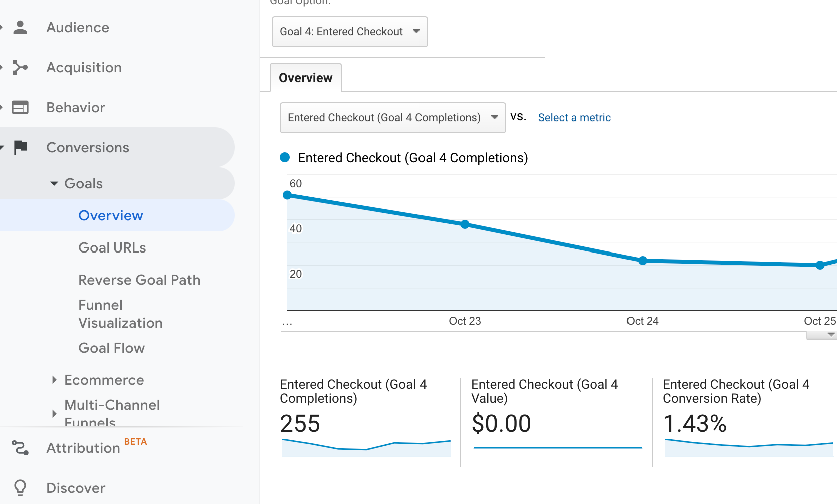Open the Goal 4: Entered Checkout dropdown
This screenshot has height=504, width=837.
[349, 31]
